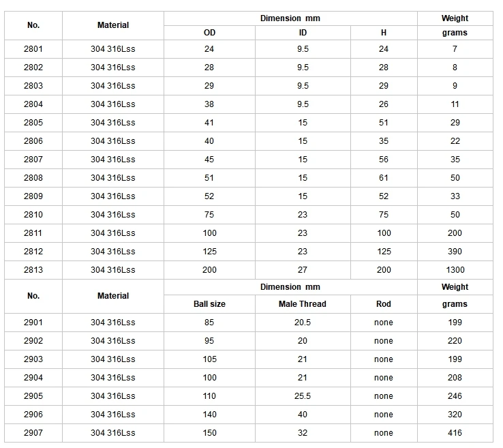Image resolution: width=503 pixels, height=448 pixels.
Task: Click the ID value 27 cell
Action: [303, 270]
